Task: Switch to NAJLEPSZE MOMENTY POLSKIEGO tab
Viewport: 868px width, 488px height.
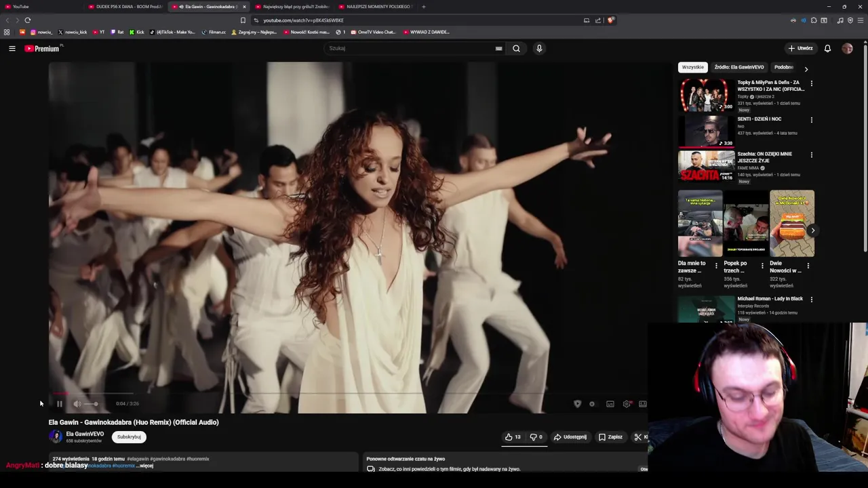Action: (x=375, y=7)
